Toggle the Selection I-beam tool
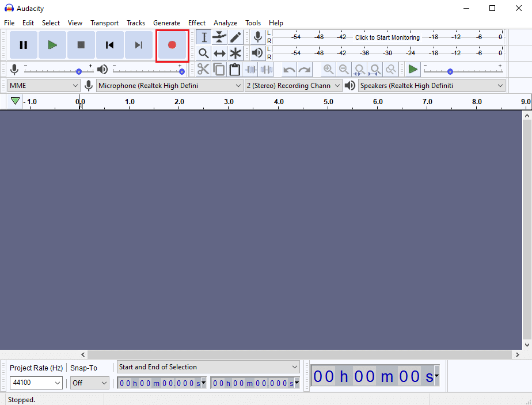The height and width of the screenshot is (405, 532). (204, 37)
